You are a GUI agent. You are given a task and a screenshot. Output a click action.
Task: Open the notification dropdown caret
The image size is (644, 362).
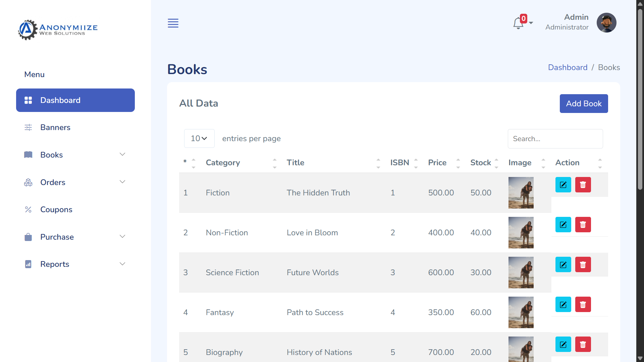[x=531, y=23]
